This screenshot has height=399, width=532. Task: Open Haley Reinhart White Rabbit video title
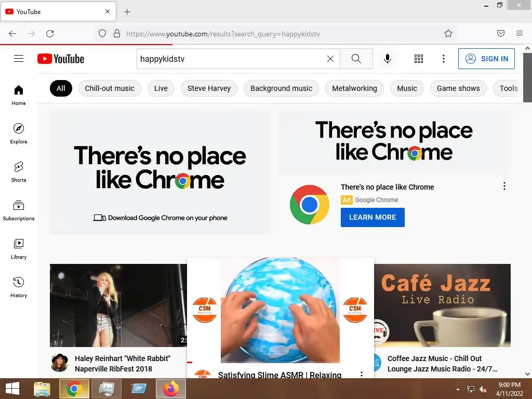click(123, 363)
